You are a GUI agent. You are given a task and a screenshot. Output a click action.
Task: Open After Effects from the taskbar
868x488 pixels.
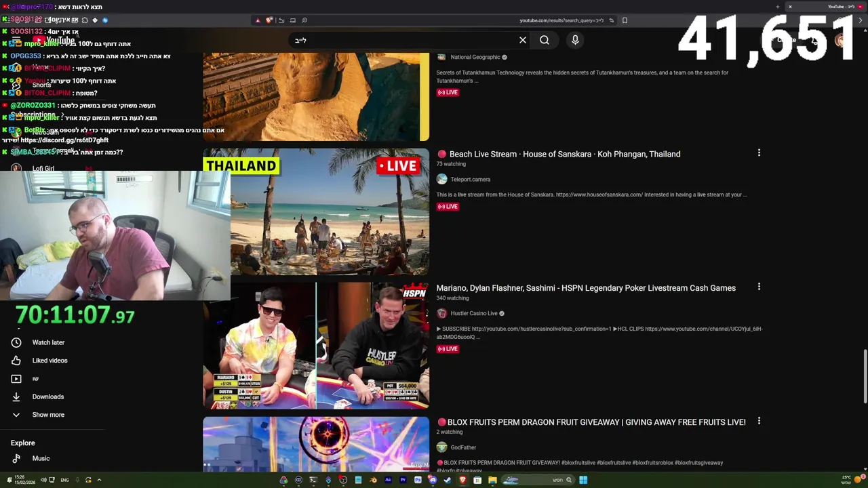[x=388, y=480]
